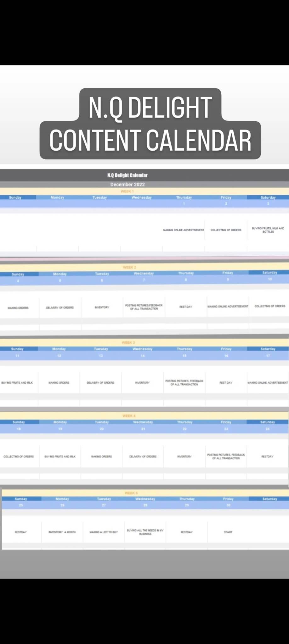Viewport: 289px width, 644px height.
Task: Click 'INVENTORY' in Week 2
Action: (102, 307)
